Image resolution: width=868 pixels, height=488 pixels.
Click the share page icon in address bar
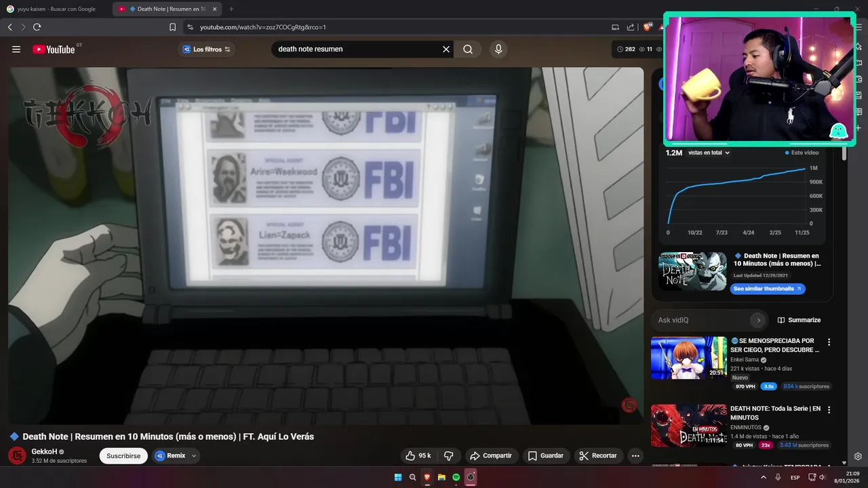(x=631, y=27)
